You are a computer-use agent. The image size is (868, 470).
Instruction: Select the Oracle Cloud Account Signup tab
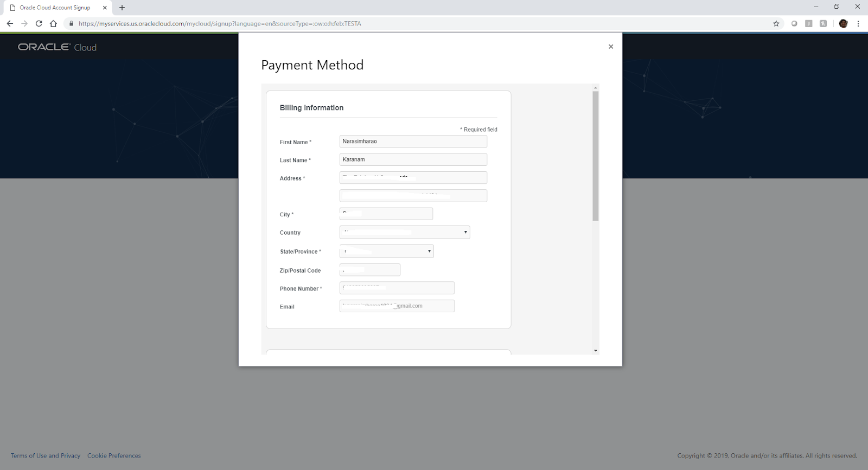click(x=55, y=8)
